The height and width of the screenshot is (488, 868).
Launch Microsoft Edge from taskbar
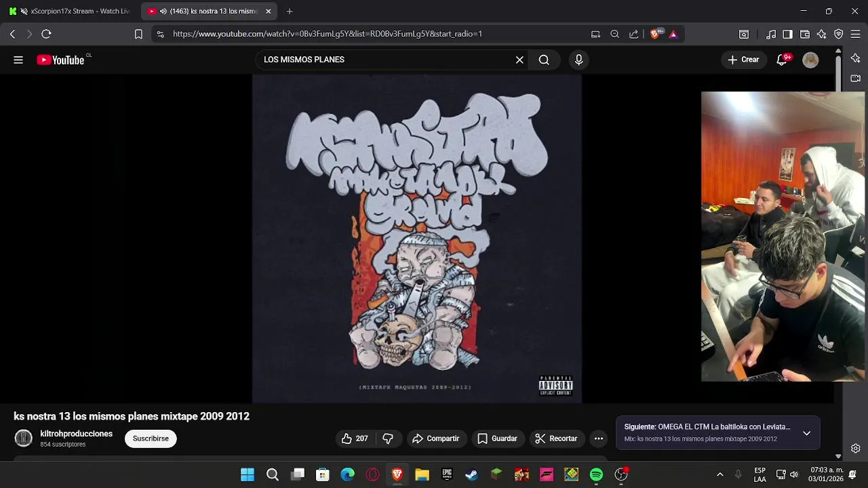point(347,474)
